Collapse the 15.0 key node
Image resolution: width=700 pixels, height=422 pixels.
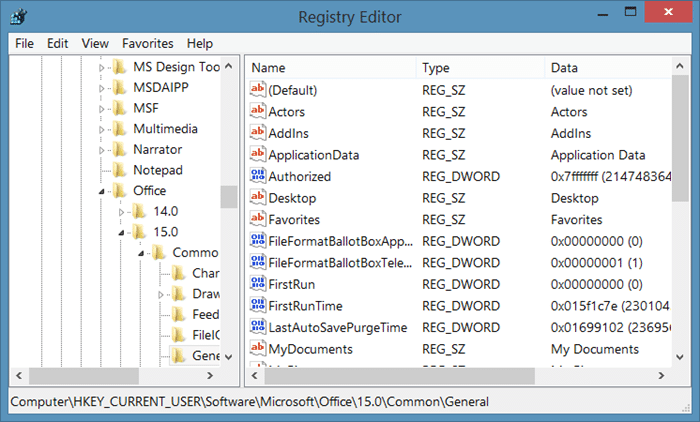tap(121, 233)
